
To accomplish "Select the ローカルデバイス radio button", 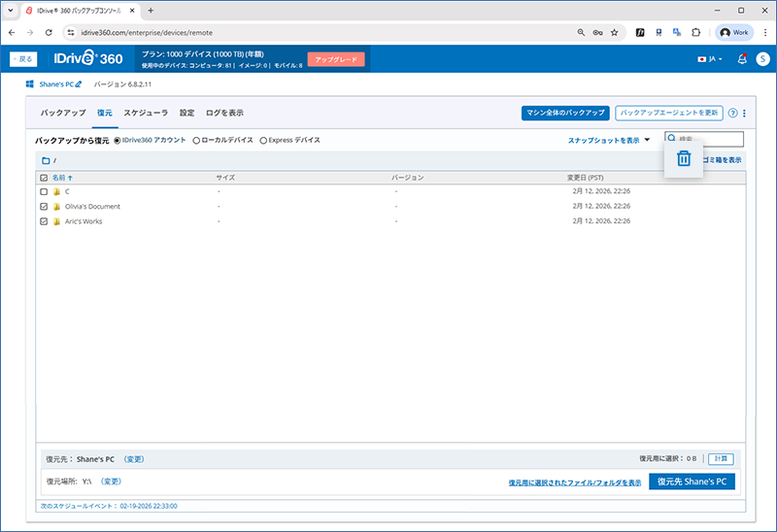I will coord(196,140).
